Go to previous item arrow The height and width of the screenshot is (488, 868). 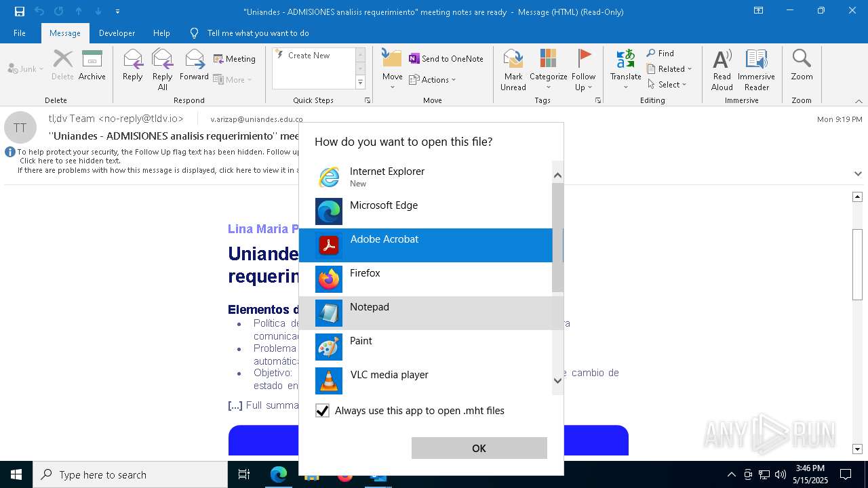pyautogui.click(x=79, y=12)
